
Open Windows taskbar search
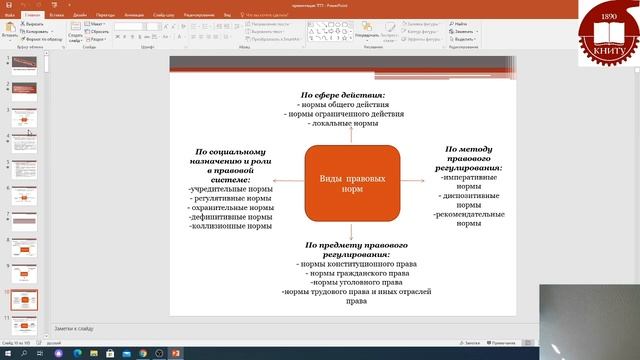pos(24,353)
